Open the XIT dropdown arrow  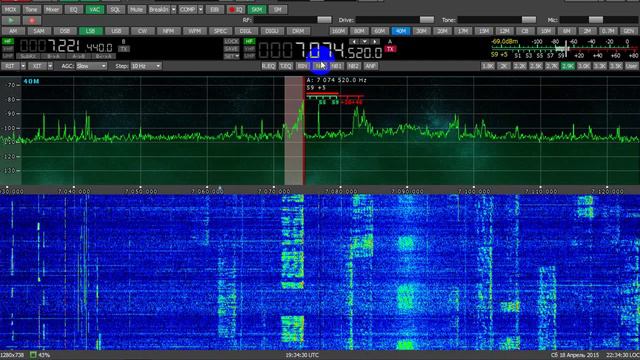coord(50,66)
